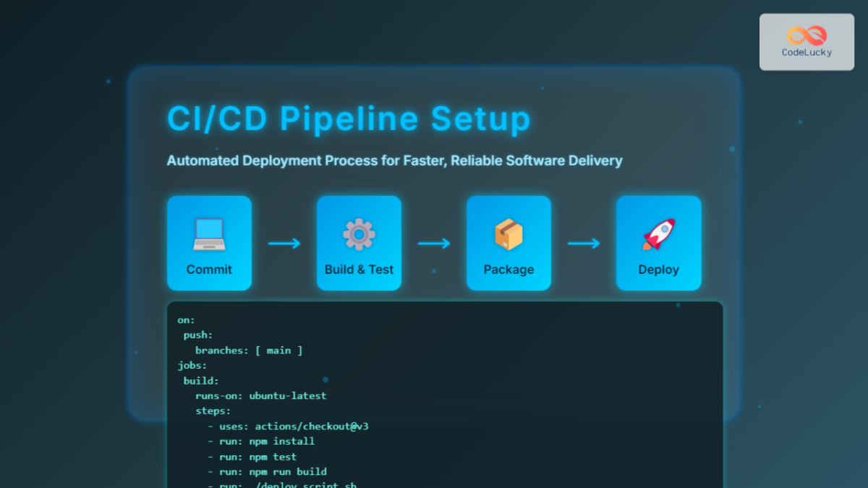Click the actions/checkout@v3 line in code
The image size is (868, 488).
click(292, 426)
